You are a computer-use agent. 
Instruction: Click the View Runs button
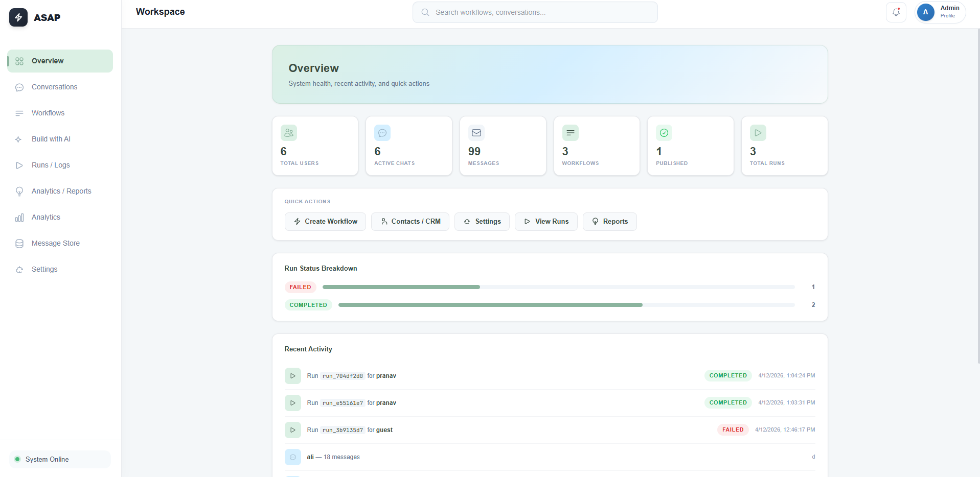point(546,222)
